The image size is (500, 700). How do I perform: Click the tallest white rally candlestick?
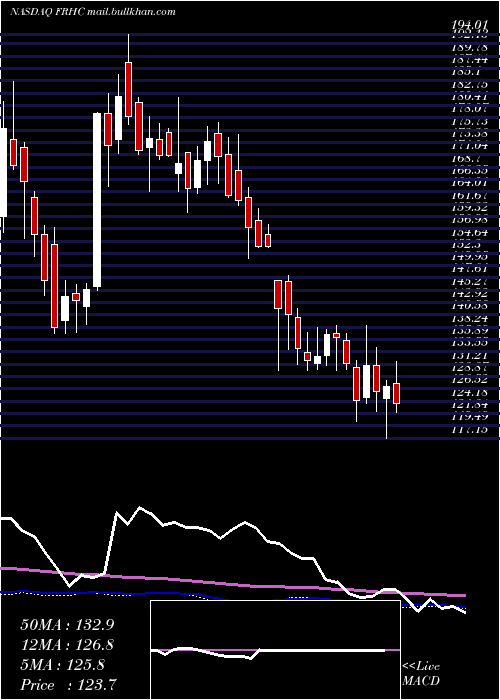pyautogui.click(x=97, y=200)
